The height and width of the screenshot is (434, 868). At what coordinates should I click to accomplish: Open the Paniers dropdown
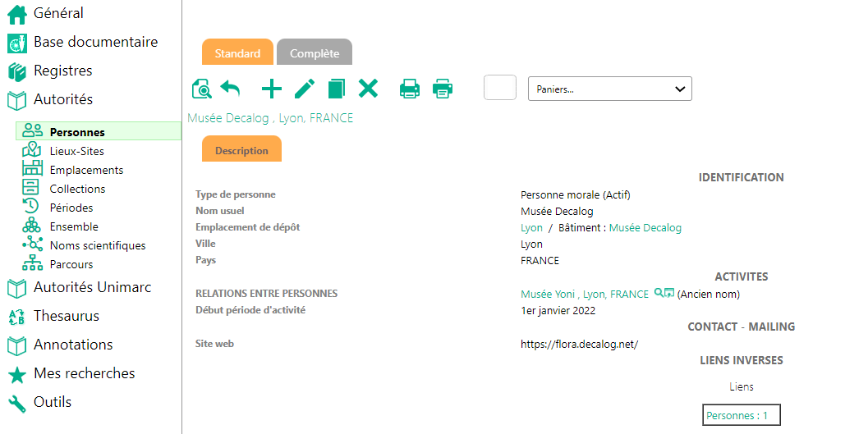tap(610, 89)
